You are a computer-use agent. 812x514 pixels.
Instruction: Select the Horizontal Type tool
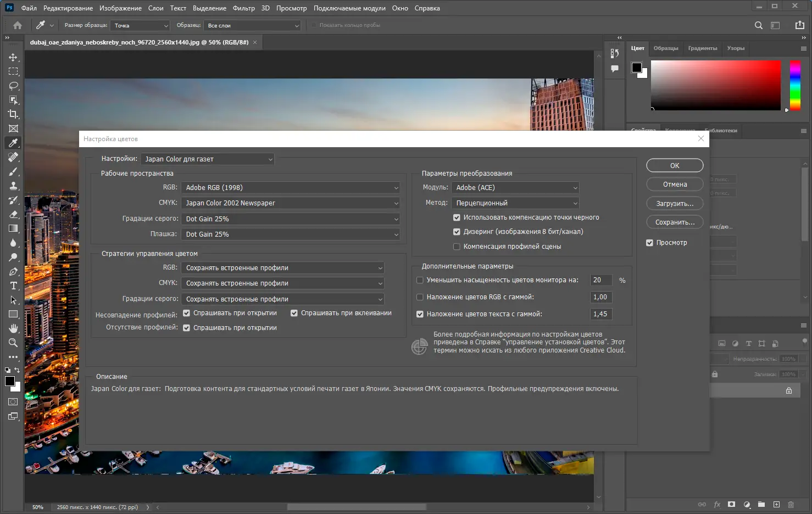coord(13,286)
